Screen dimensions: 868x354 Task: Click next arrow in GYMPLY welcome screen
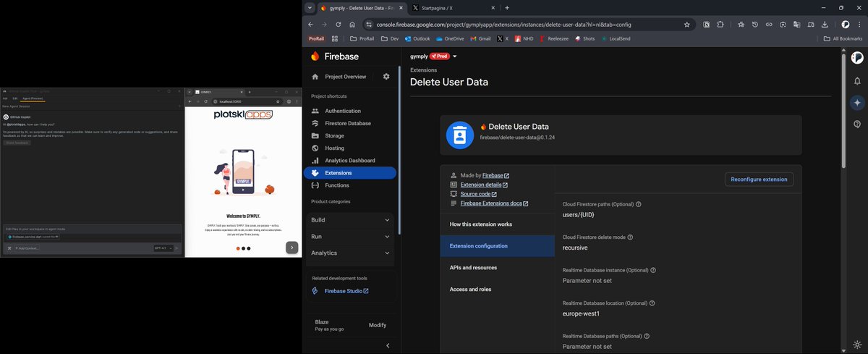point(292,248)
